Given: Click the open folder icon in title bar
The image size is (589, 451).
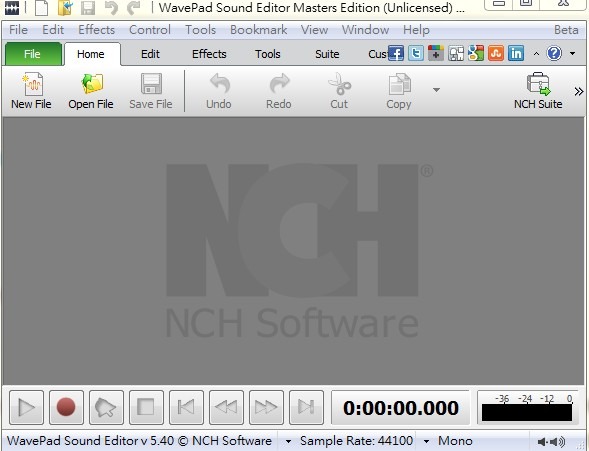Looking at the screenshot, I should tap(65, 8).
